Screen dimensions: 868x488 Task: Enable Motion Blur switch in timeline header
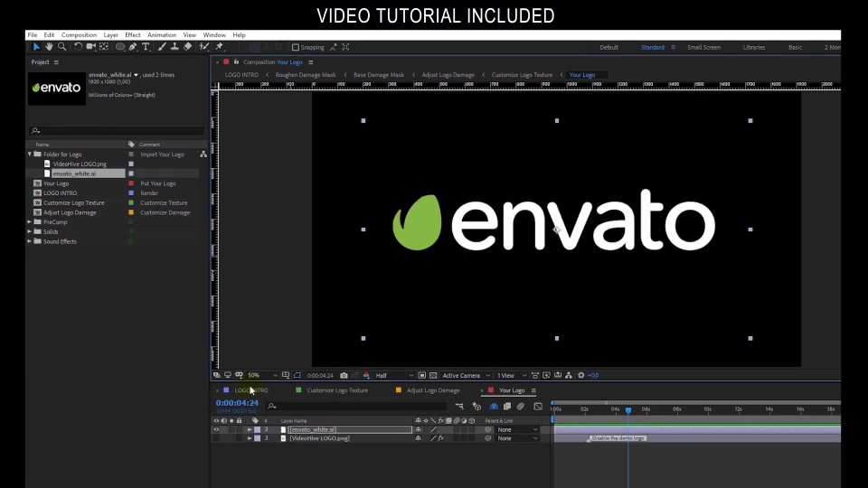521,406
